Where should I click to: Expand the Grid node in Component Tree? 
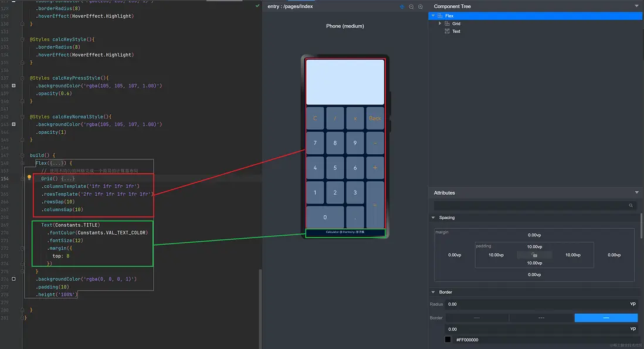point(440,23)
